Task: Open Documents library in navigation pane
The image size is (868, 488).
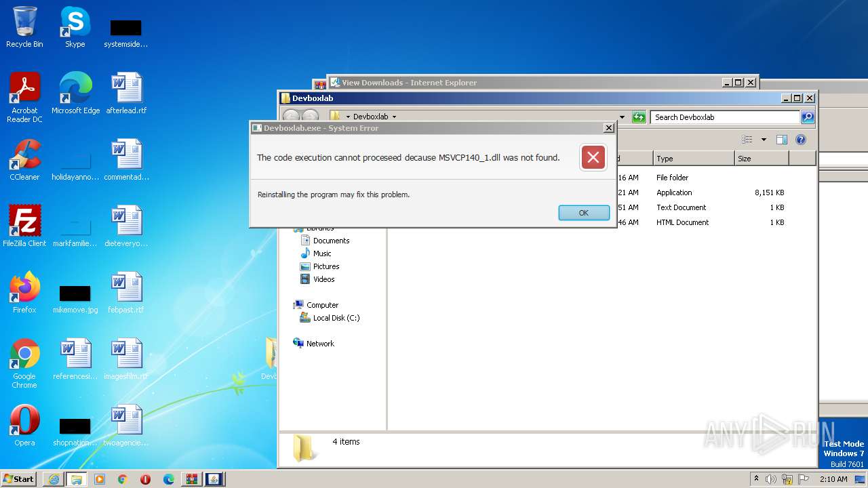Action: 325,241
